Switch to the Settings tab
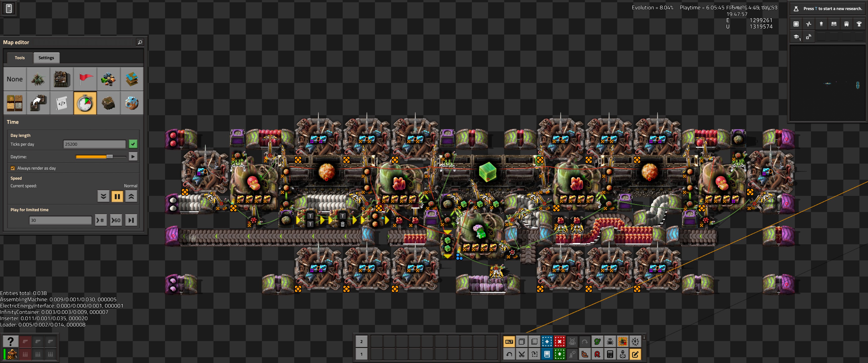Viewport: 868px width, 363px height. pyautogui.click(x=46, y=57)
